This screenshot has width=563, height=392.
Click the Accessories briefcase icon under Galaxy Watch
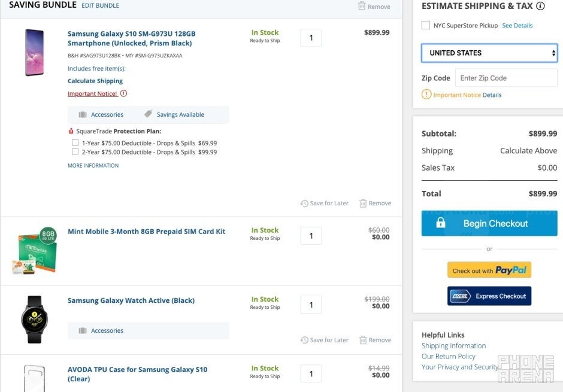point(83,330)
